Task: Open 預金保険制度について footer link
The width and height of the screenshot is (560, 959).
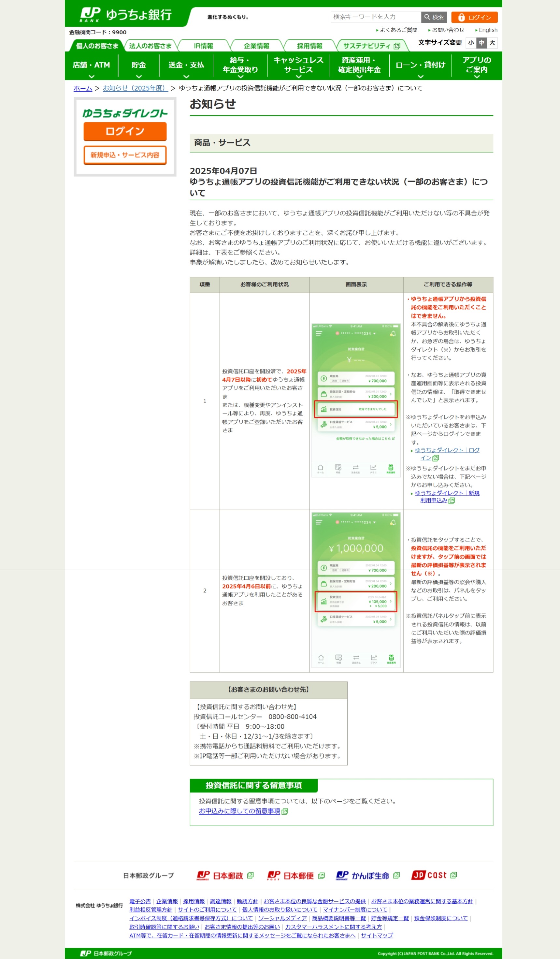Action: tap(441, 918)
